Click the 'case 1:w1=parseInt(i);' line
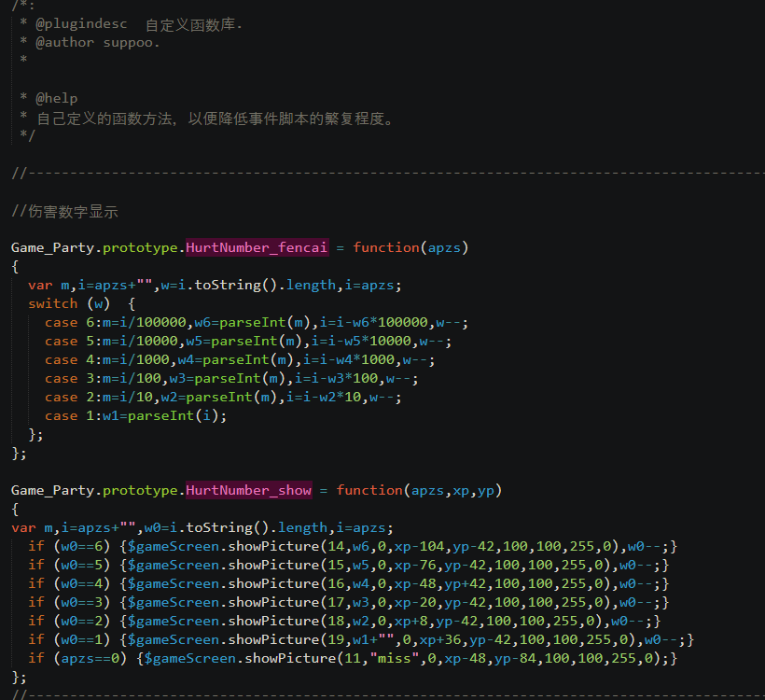The image size is (765, 700). pyautogui.click(x=136, y=415)
